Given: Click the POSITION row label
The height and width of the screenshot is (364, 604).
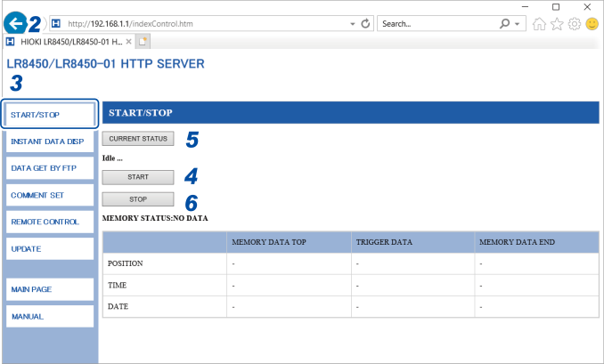Looking at the screenshot, I should 126,263.
